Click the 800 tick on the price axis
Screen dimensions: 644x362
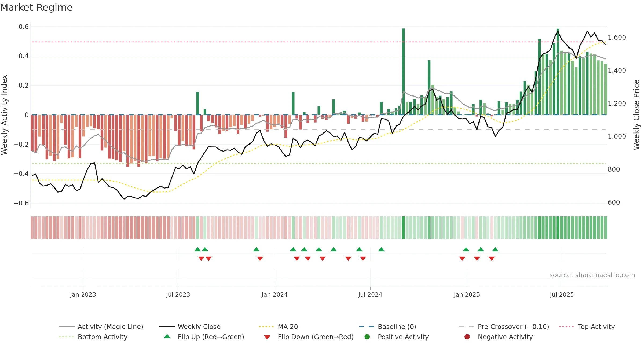coord(614,169)
